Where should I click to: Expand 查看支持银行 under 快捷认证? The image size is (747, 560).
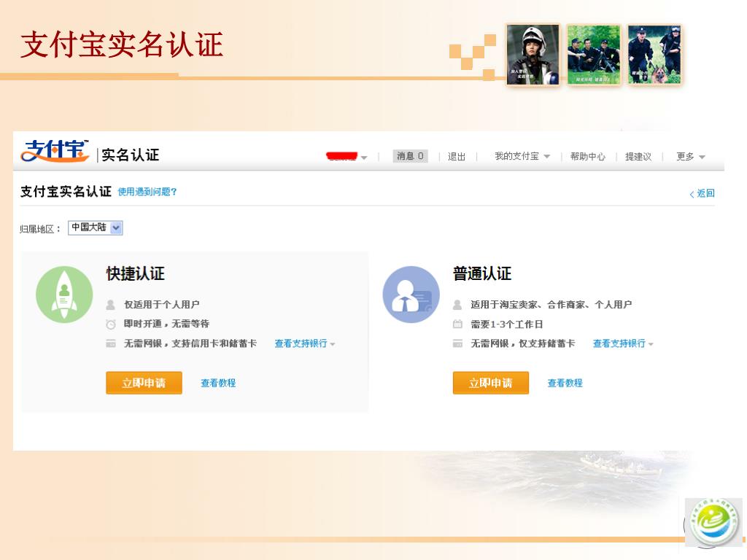(x=305, y=343)
